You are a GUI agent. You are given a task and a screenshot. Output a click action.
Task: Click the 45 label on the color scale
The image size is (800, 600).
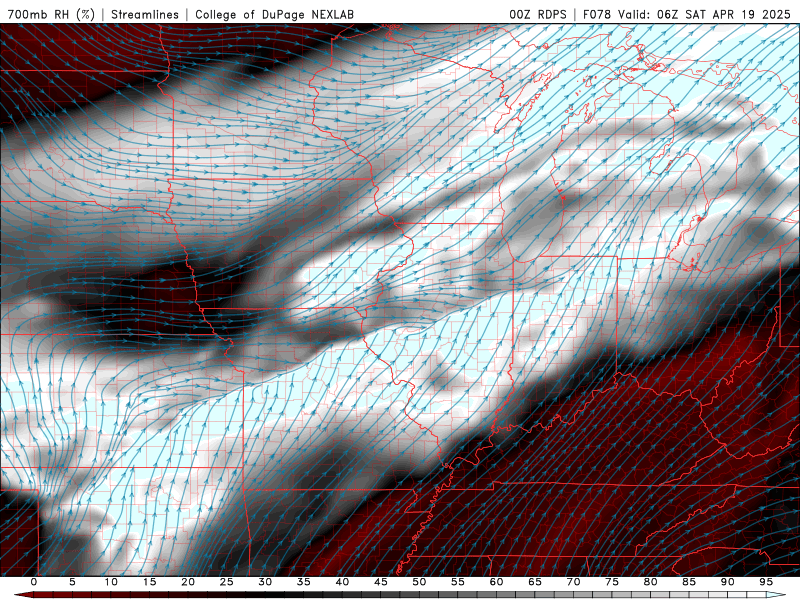click(x=381, y=582)
